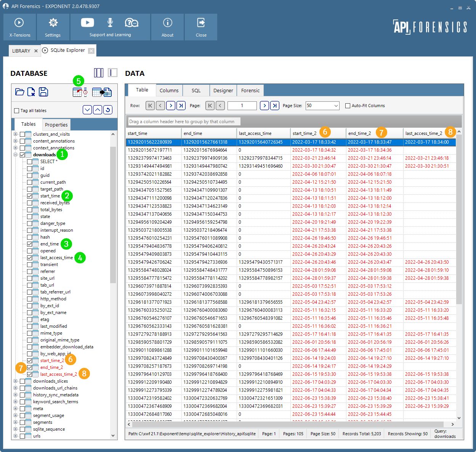Enable the Tag all tables checkbox
Image resolution: width=476 pixels, height=452 pixels.
(x=16, y=111)
